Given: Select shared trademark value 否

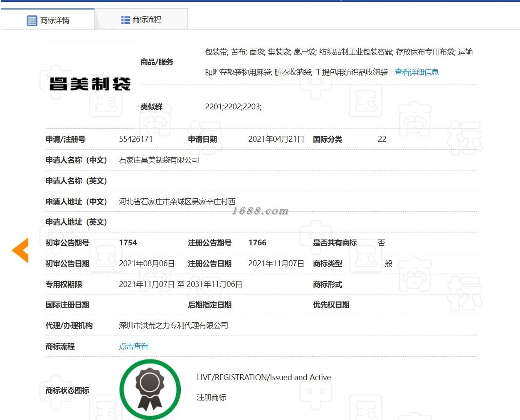Looking at the screenshot, I should (381, 242).
